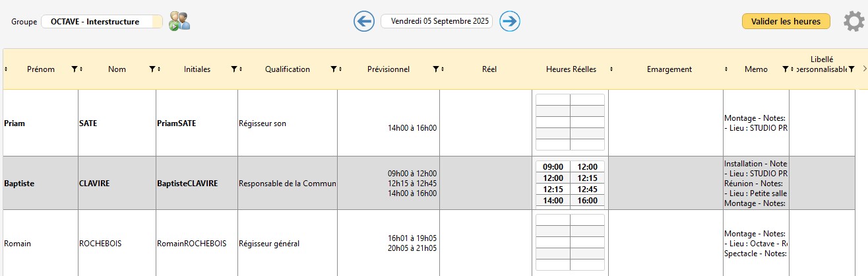Sort by the Heures Réelles header

(x=571, y=69)
